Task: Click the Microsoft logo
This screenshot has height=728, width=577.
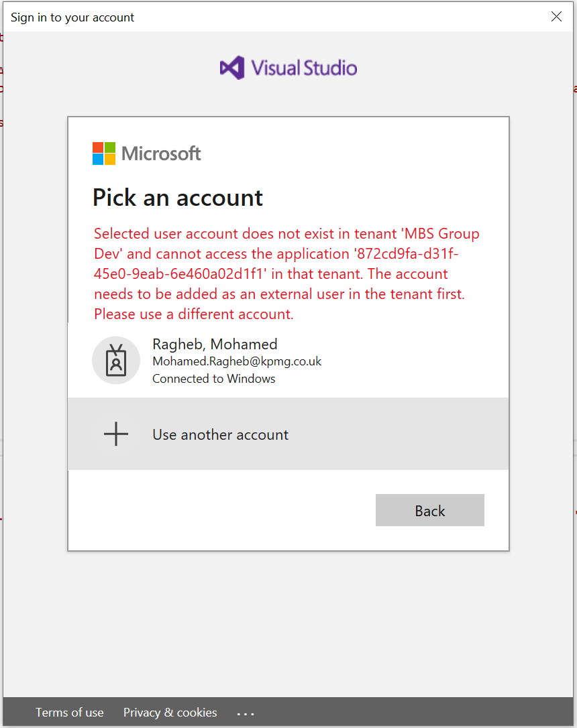Action: (x=147, y=154)
